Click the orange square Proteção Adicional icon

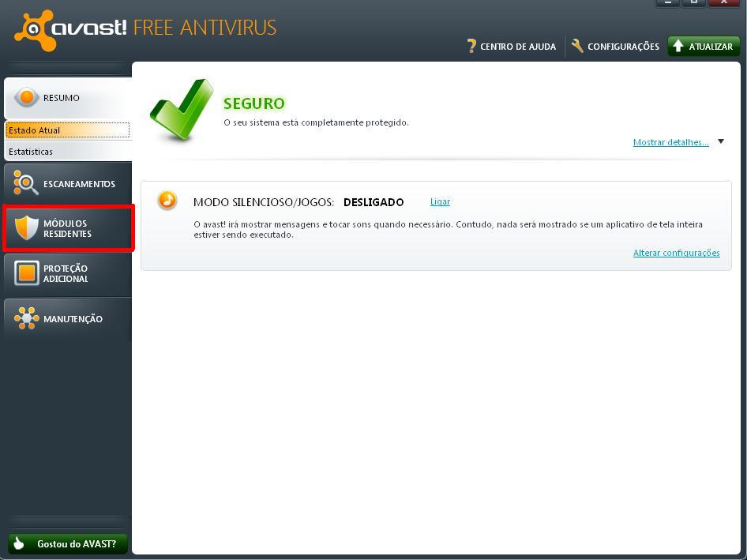point(26,273)
